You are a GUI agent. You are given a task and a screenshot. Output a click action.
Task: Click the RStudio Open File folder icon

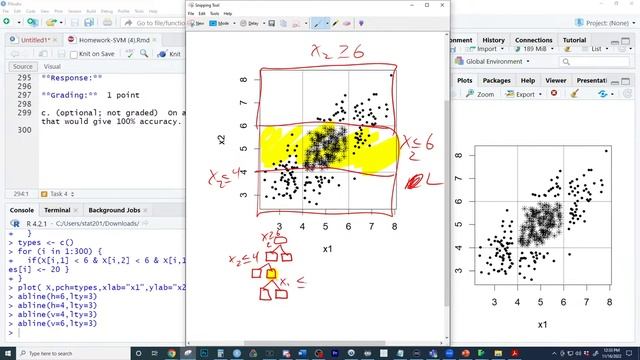(51, 22)
